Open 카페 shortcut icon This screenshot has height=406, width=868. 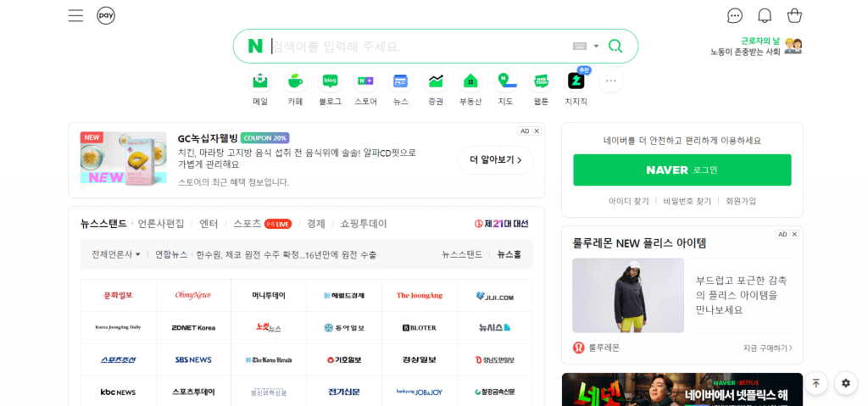click(x=295, y=81)
